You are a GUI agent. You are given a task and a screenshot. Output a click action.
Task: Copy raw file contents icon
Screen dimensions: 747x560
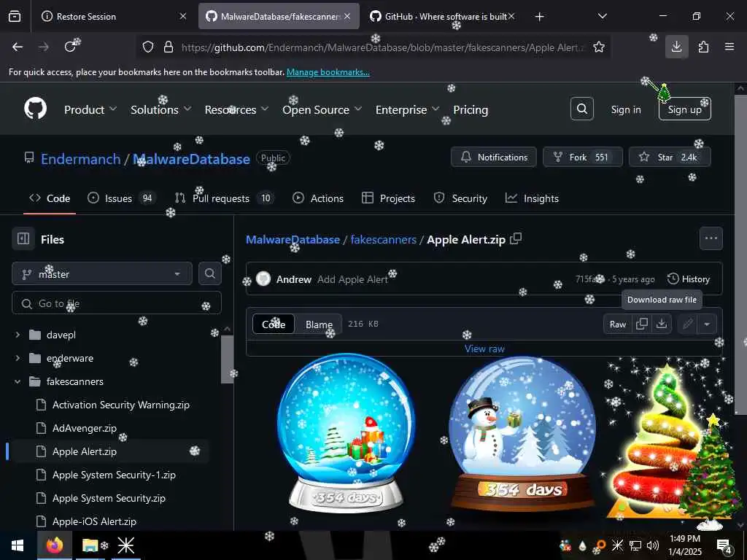click(x=642, y=324)
